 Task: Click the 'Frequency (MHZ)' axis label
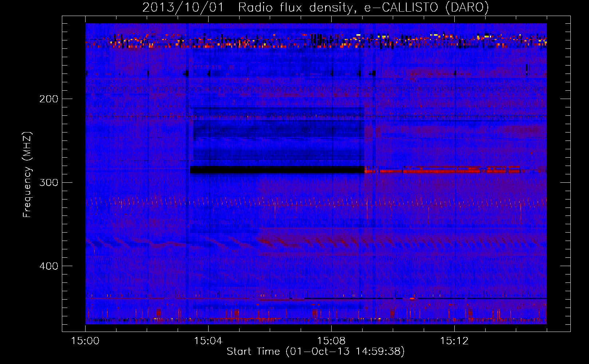[27, 175]
